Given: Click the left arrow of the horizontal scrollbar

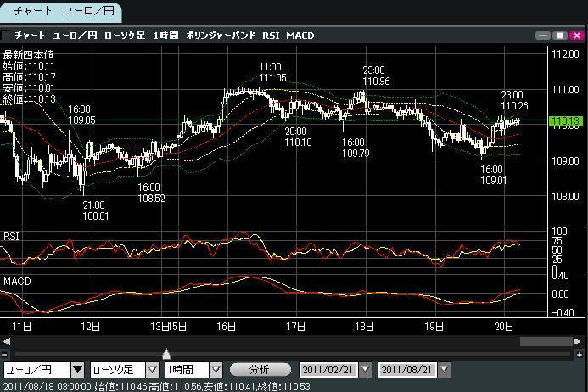Looking at the screenshot, I should pos(5,341).
